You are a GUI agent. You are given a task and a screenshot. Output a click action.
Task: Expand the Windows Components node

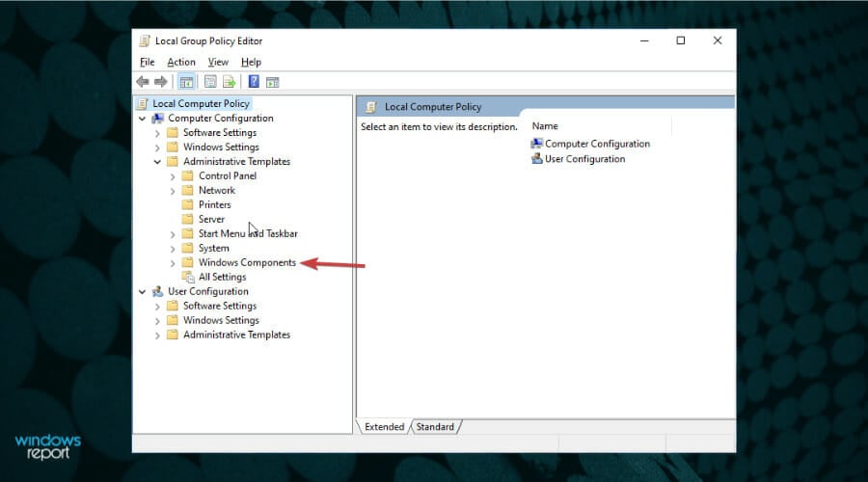[x=173, y=263]
